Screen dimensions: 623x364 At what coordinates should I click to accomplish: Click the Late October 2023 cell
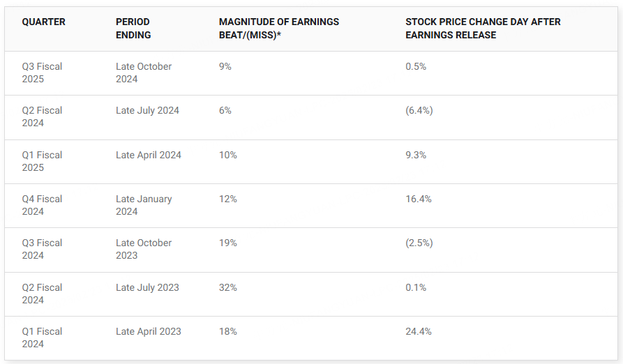click(144, 249)
